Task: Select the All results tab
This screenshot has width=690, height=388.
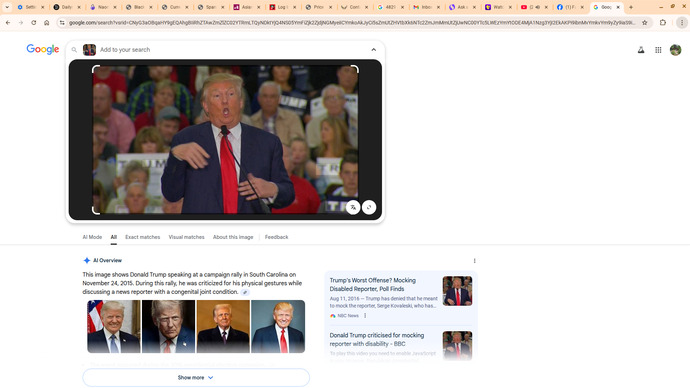Action: [114, 237]
